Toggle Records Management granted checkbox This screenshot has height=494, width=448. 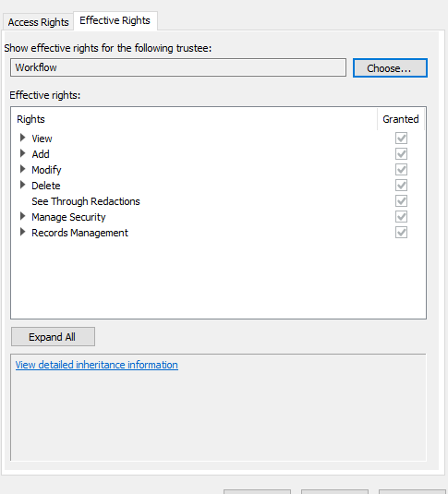point(401,233)
